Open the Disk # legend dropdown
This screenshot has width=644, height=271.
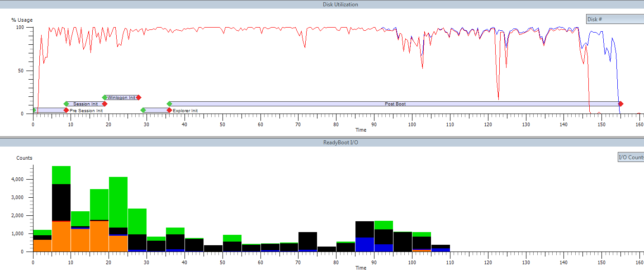click(615, 19)
